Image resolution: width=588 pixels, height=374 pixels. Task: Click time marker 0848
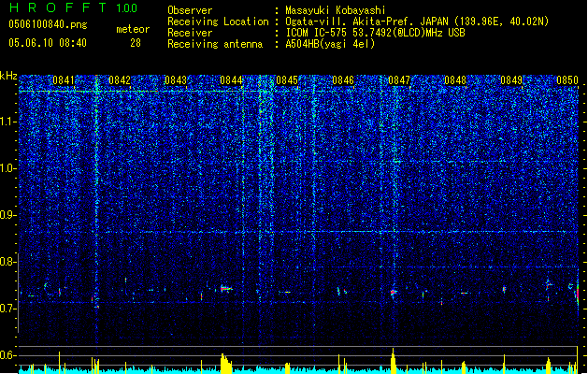(455, 80)
